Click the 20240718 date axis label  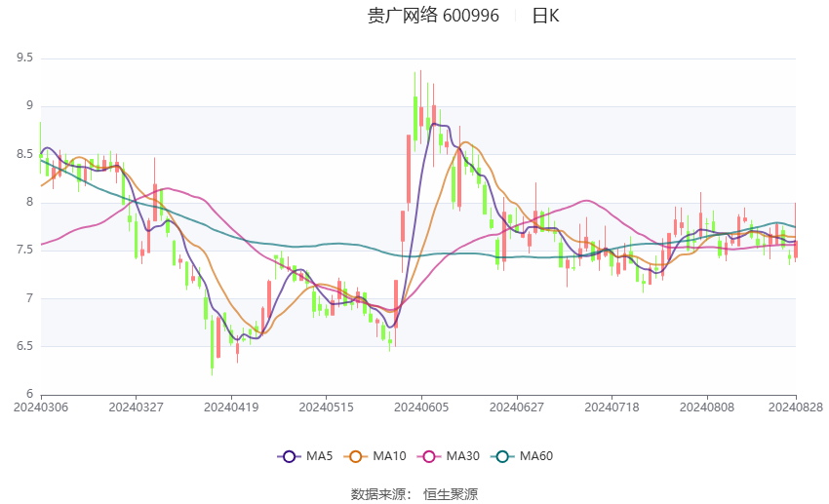point(612,407)
